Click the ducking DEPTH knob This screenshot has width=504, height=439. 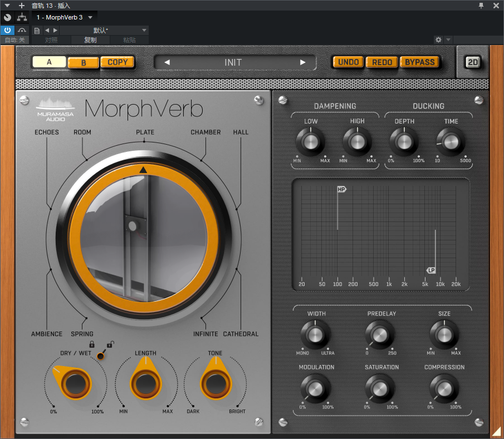click(404, 142)
